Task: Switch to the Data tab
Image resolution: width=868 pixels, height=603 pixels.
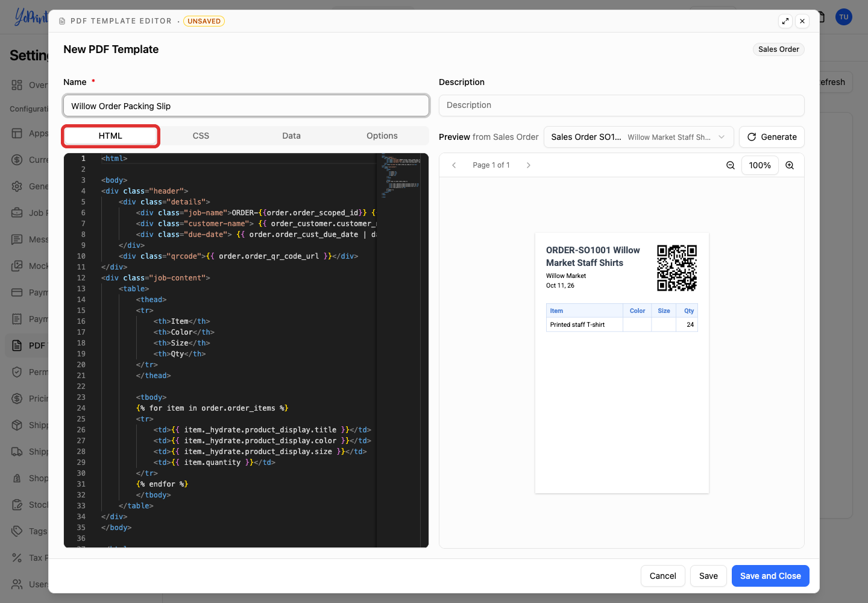Action: pyautogui.click(x=291, y=136)
